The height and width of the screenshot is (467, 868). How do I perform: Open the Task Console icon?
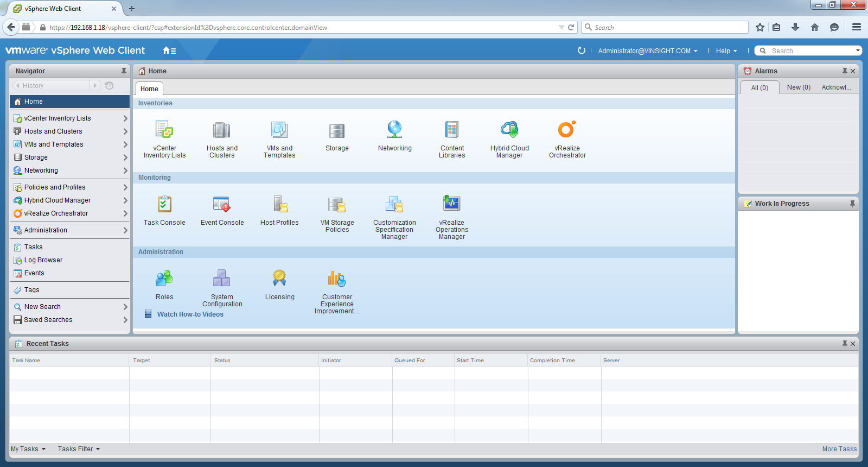164,204
